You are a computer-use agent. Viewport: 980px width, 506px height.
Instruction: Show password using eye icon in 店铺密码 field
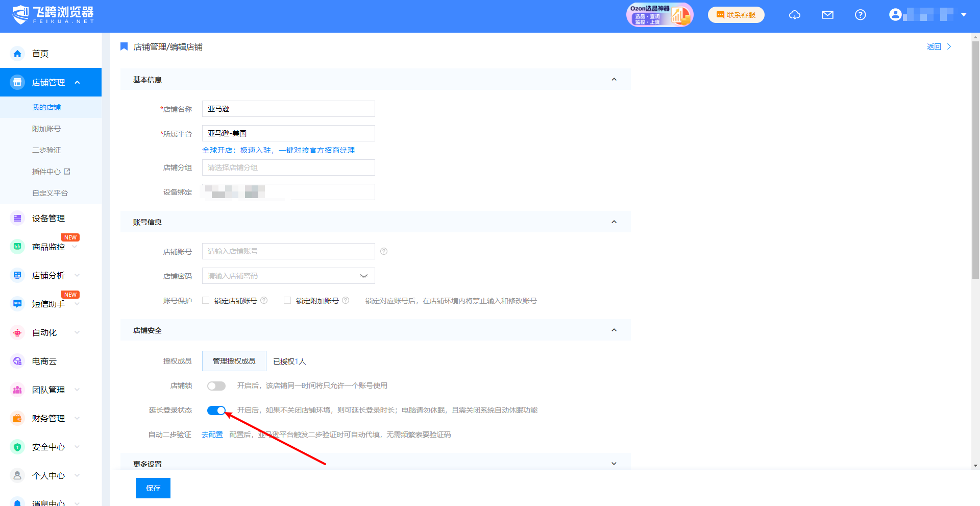point(364,276)
